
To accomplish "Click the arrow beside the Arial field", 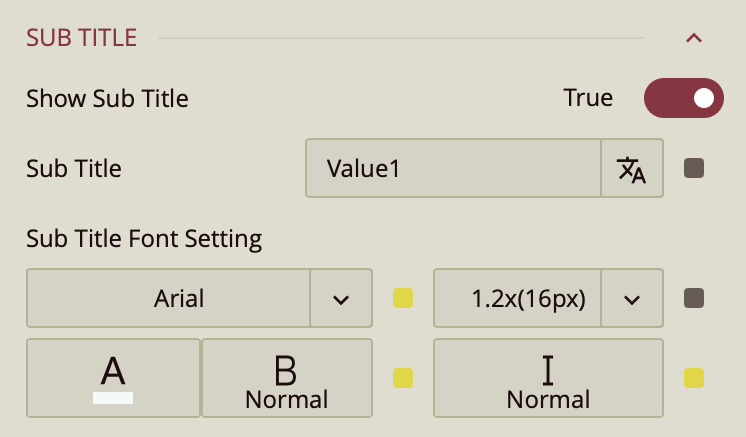I will click(341, 298).
